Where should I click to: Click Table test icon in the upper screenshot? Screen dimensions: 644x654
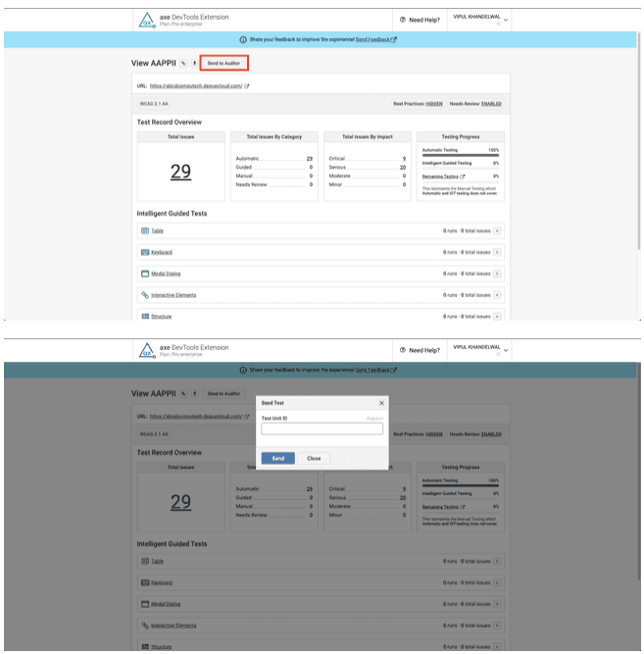(145, 231)
